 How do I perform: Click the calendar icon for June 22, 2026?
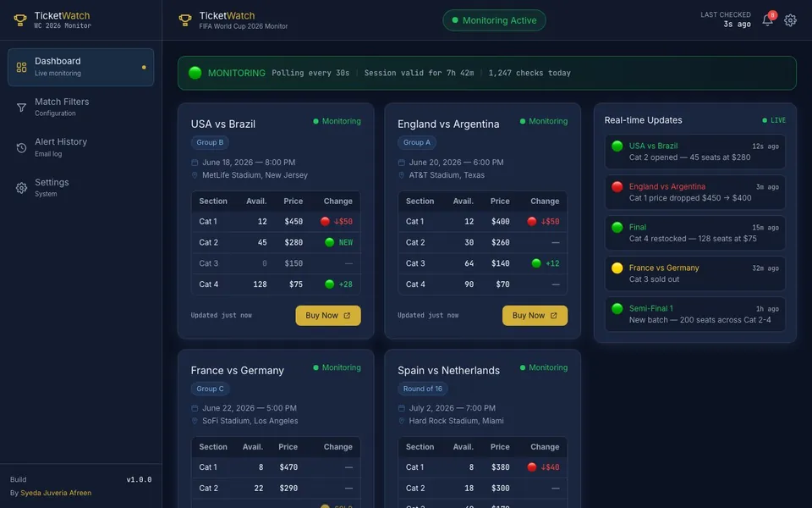click(x=195, y=408)
